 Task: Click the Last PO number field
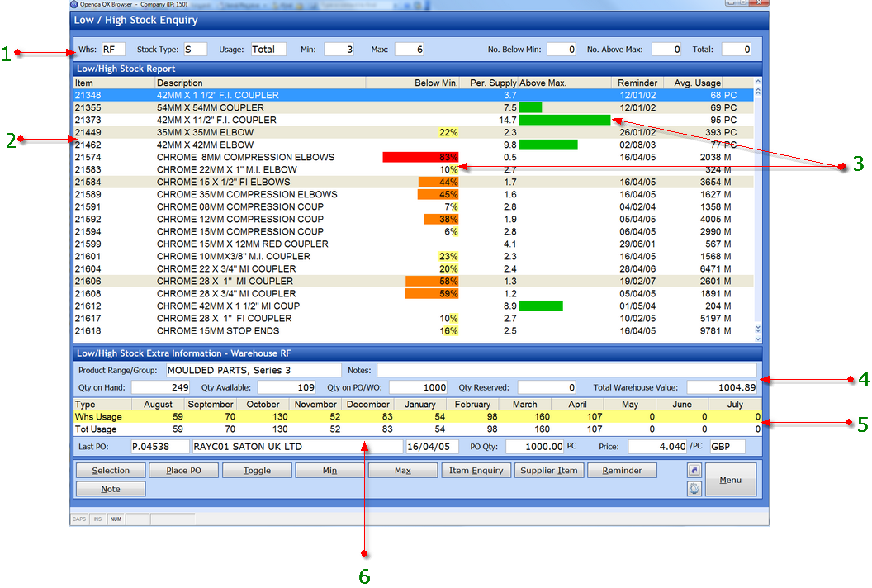(160, 447)
